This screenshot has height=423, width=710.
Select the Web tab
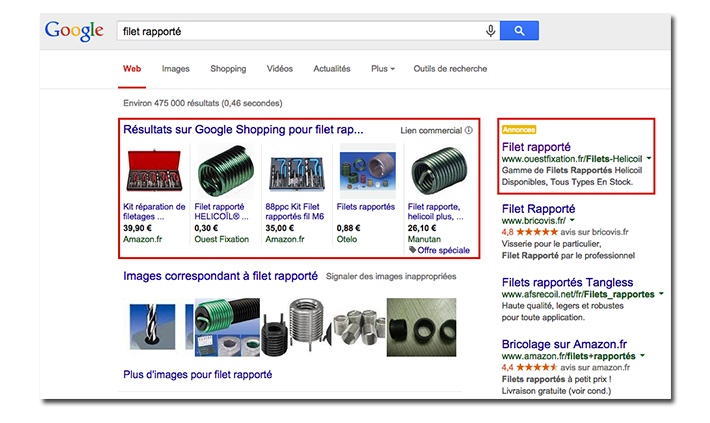point(132,69)
